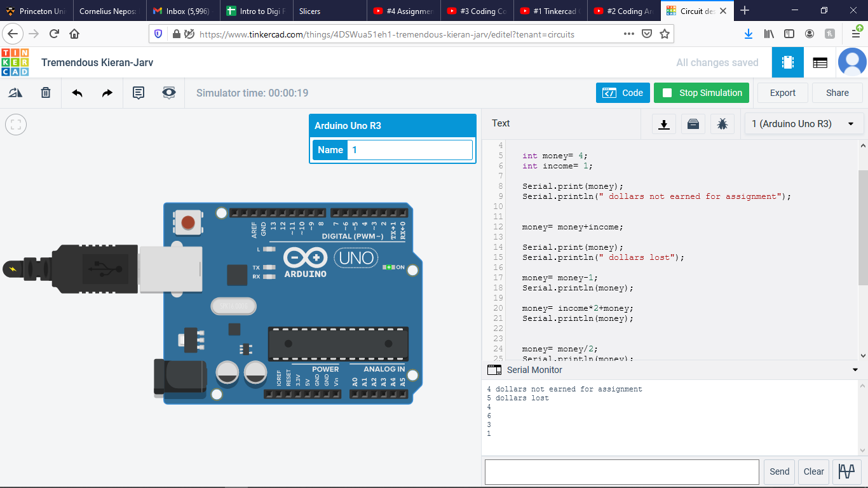868x488 pixels.
Task: Open the Firefox library icon
Action: click(x=769, y=34)
